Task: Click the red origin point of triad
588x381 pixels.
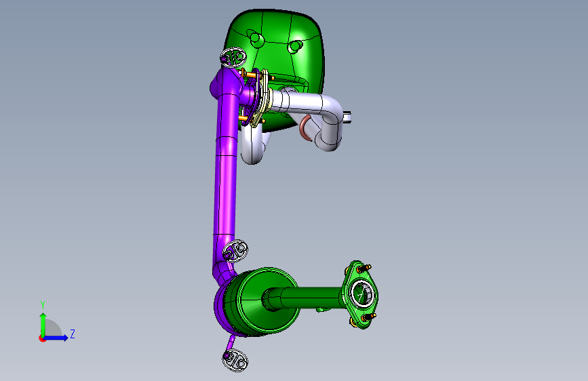Action: [42, 338]
